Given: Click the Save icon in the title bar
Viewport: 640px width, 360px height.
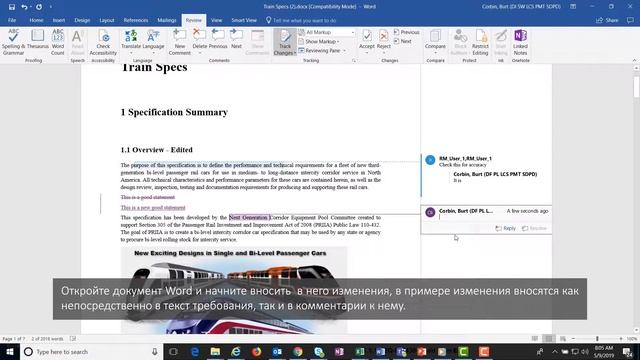Looking at the screenshot, I should pos(11,7).
